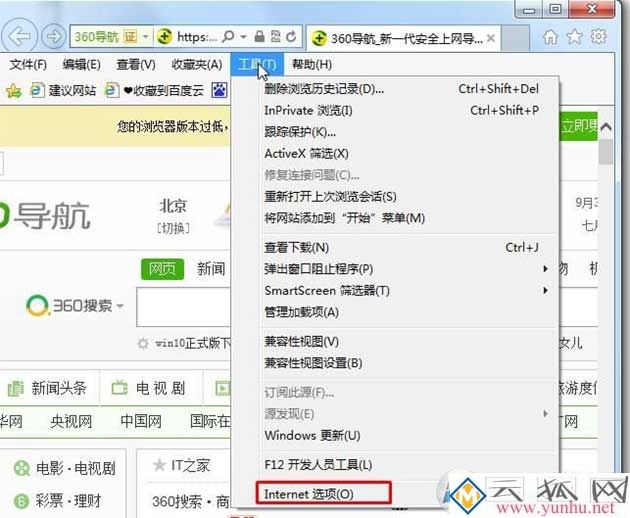Open the 电视剧 category
Image resolution: width=630 pixels, height=518 pixels.
(149, 388)
